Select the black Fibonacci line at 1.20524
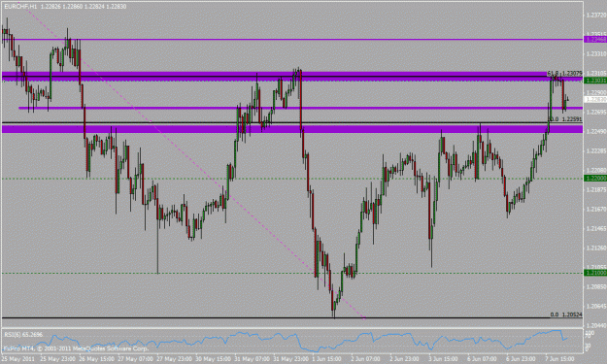The width and height of the screenshot is (607, 364). click(x=292, y=318)
